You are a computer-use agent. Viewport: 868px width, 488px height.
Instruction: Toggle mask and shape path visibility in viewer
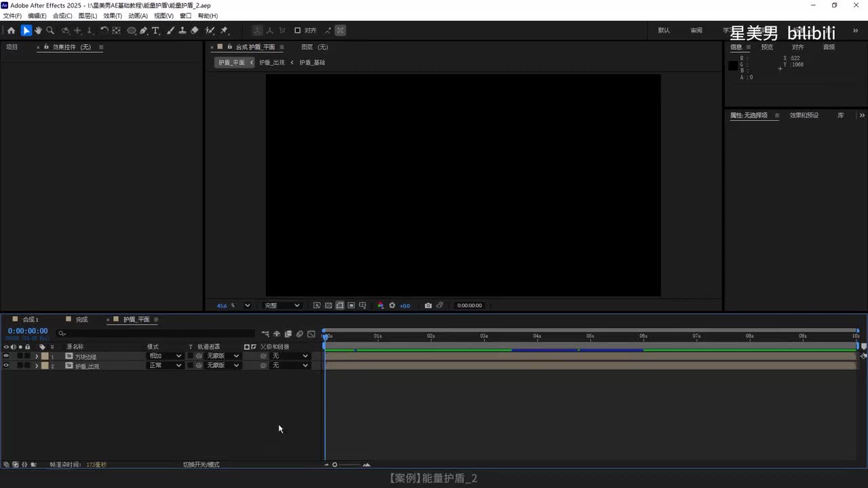340,306
